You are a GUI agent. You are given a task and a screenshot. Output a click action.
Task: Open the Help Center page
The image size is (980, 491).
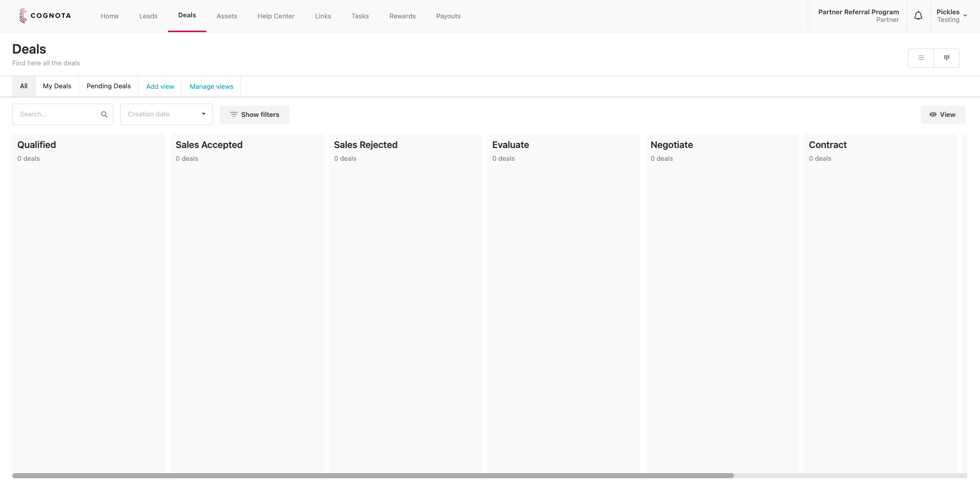point(276,16)
